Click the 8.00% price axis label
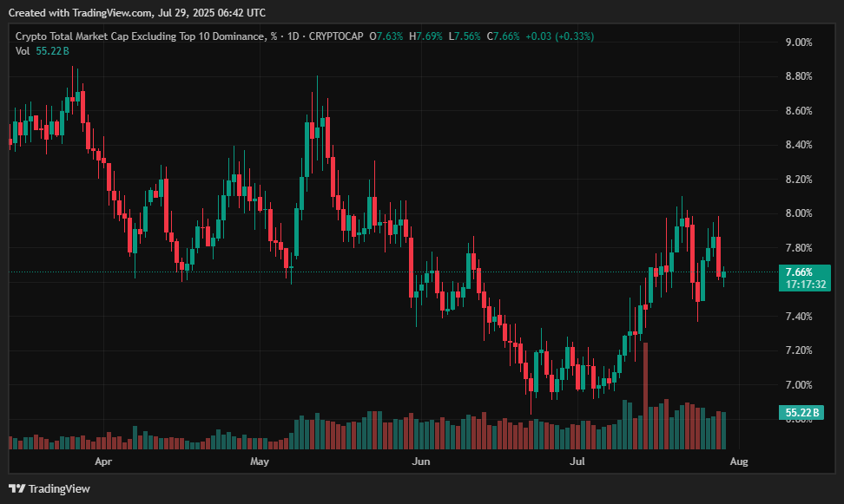Image resolution: width=844 pixels, height=504 pixels. coord(798,213)
